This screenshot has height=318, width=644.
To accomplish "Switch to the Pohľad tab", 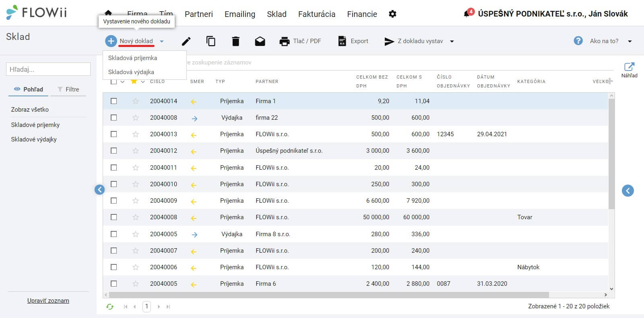I will 29,89.
